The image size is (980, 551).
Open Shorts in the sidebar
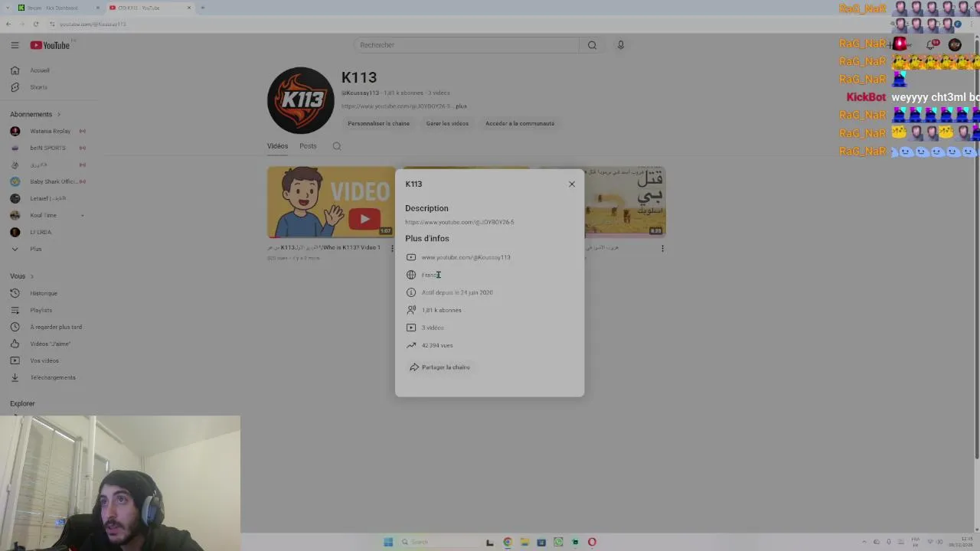coord(38,87)
